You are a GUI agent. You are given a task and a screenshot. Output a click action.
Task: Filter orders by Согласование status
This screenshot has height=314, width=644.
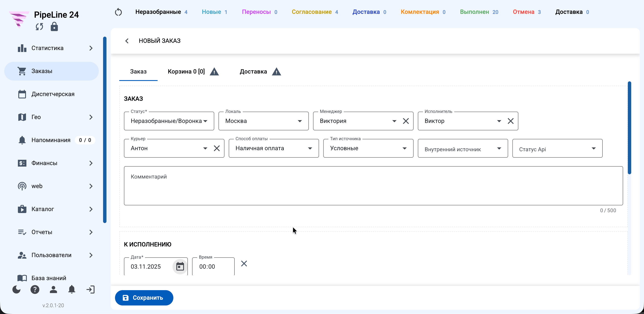click(x=315, y=12)
